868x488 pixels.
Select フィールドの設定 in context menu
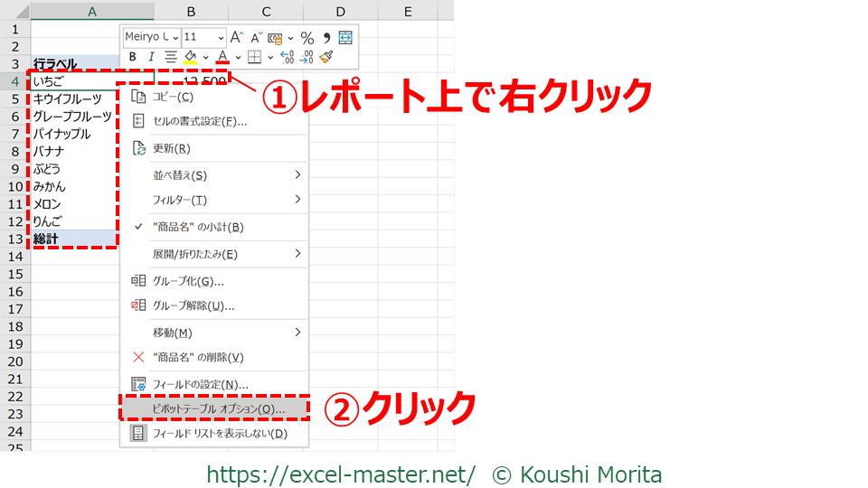200,384
